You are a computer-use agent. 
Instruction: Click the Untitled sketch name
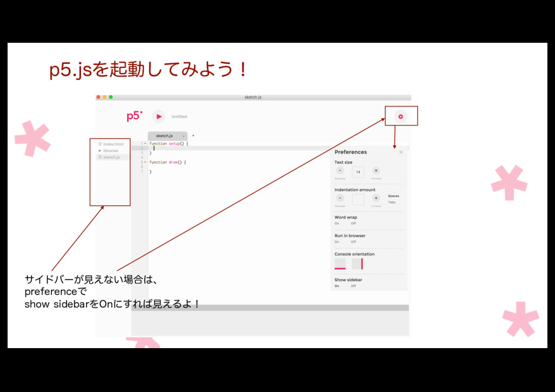[179, 116]
